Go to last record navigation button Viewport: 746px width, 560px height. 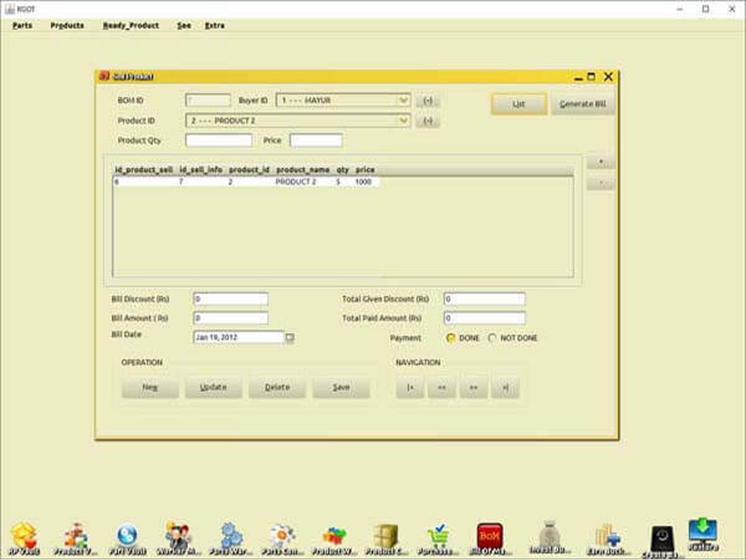(505, 388)
